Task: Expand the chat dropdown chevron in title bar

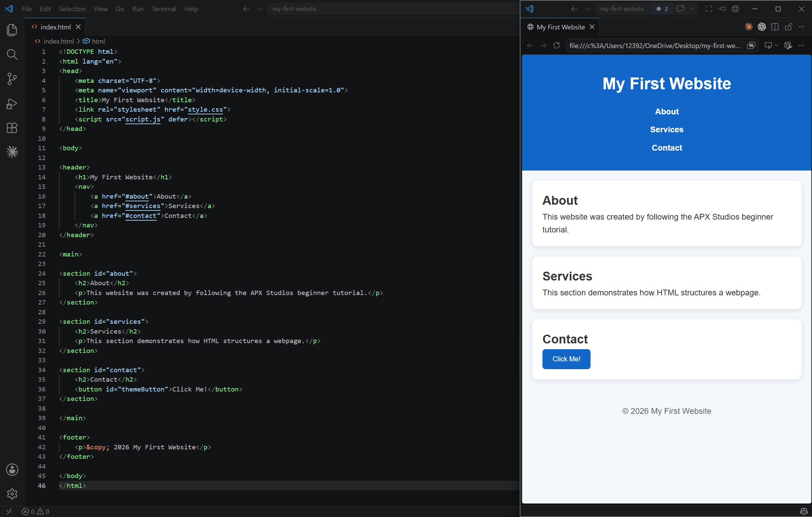Action: (x=693, y=9)
